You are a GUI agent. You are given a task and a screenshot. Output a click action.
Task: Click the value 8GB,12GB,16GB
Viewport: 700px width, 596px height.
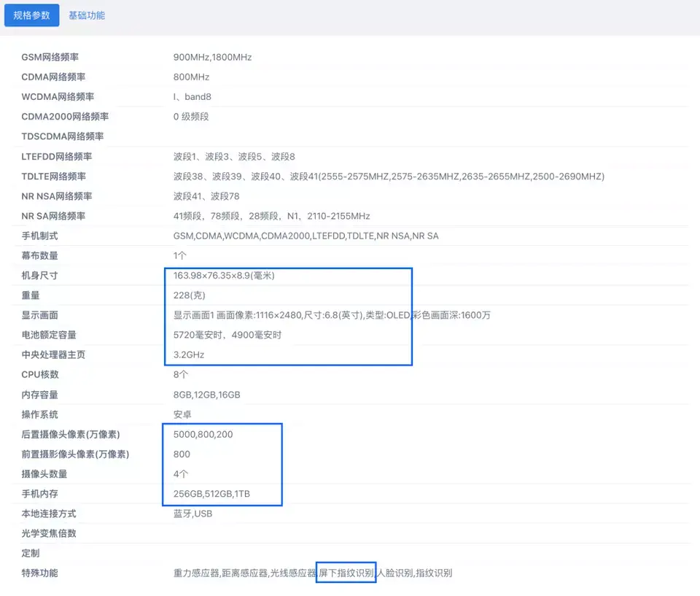click(206, 395)
